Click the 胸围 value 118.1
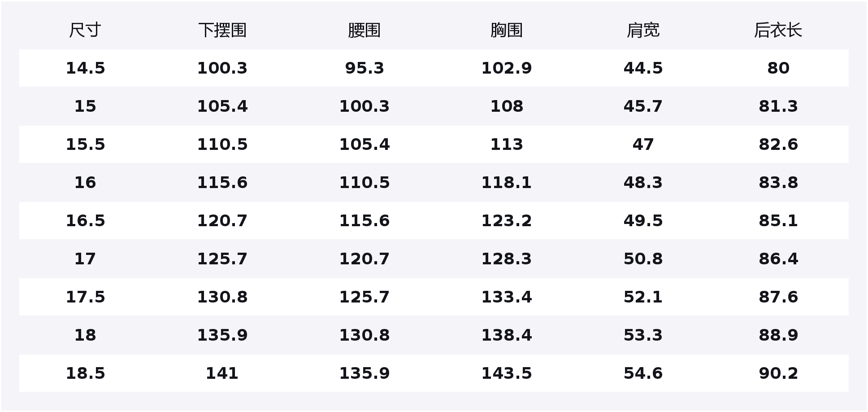The width and height of the screenshot is (868, 412). (506, 183)
